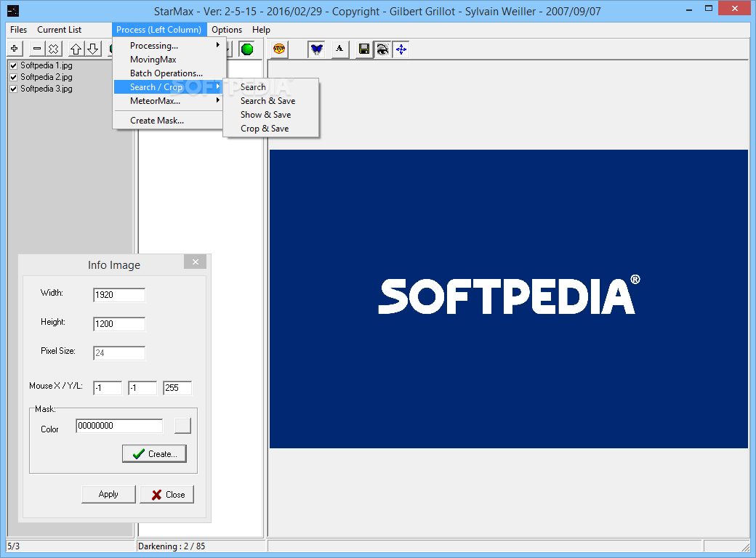Screen dimensions: 756x558
Task: Click the plus add-file toolbar button
Action: pyautogui.click(x=15, y=49)
